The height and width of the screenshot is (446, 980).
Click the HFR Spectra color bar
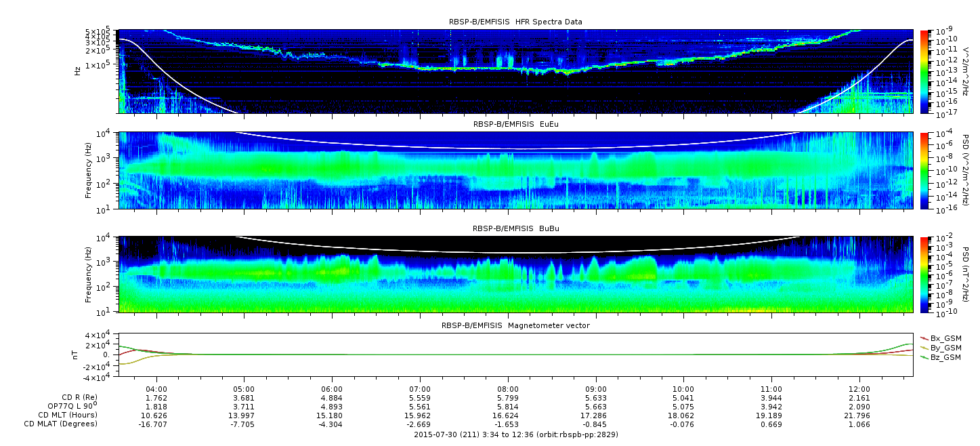coord(924,71)
